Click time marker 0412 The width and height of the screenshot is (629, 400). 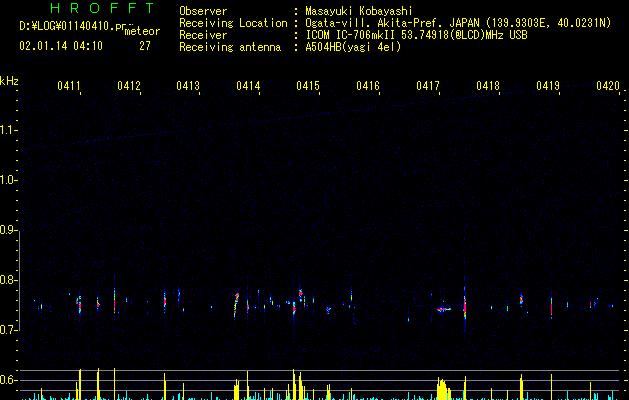click(x=129, y=85)
